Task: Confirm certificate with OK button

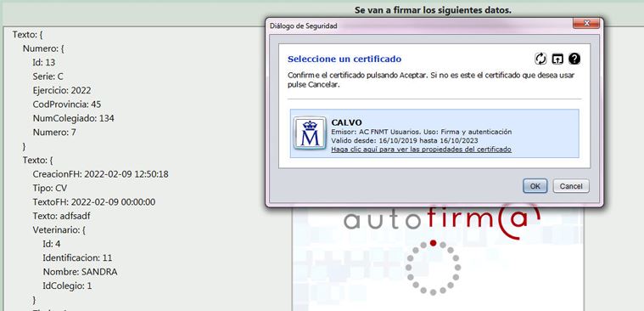Action: (535, 186)
